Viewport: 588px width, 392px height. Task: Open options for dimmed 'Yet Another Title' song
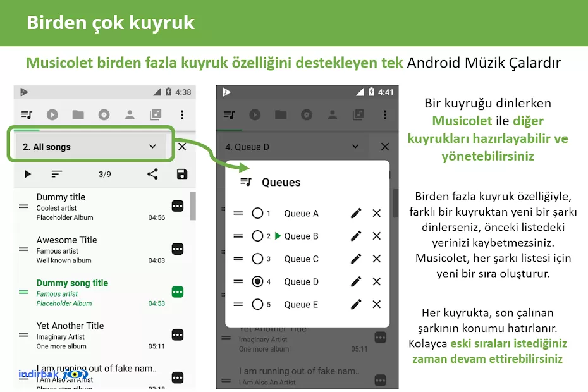click(x=380, y=338)
